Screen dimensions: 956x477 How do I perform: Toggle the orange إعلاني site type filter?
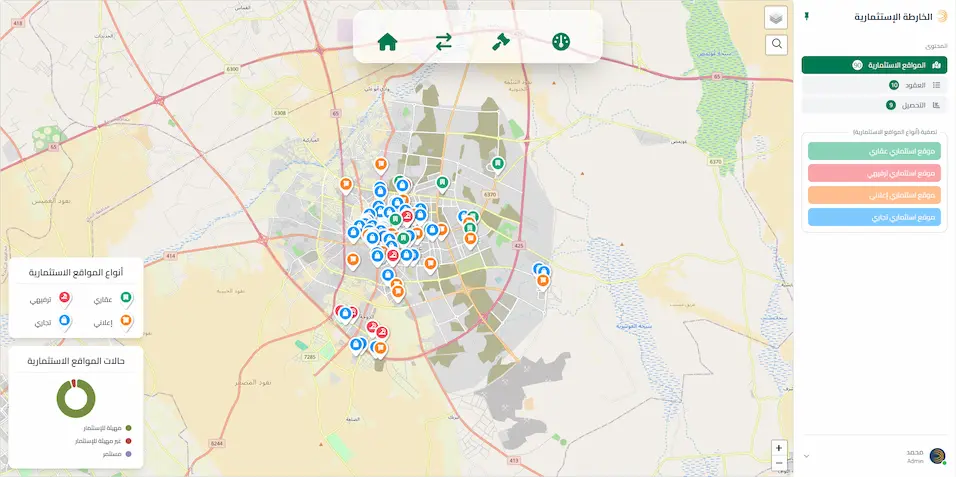click(x=874, y=195)
